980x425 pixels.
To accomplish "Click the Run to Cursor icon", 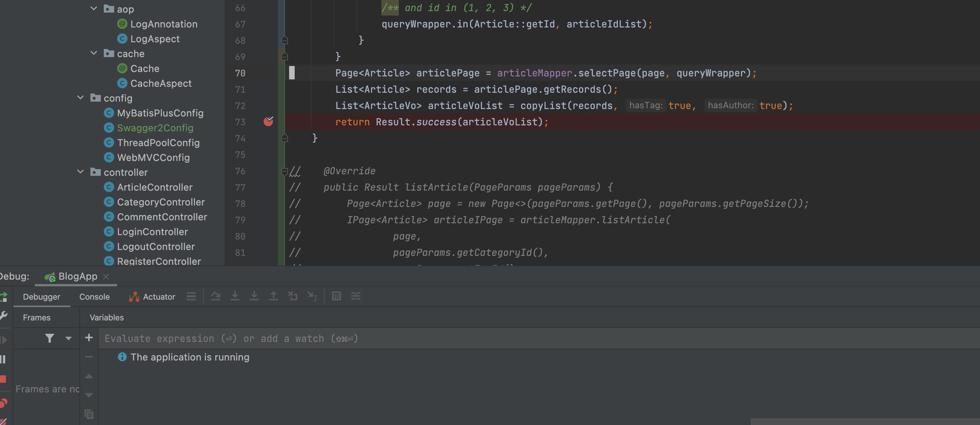I will (312, 296).
